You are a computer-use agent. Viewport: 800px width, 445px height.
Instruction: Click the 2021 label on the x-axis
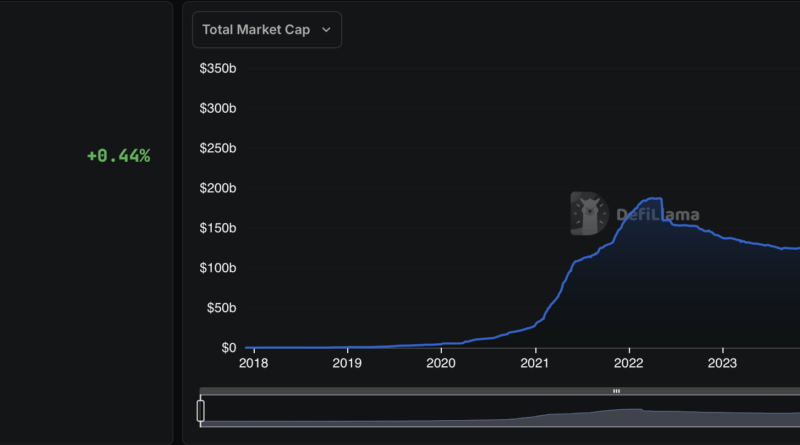point(535,363)
